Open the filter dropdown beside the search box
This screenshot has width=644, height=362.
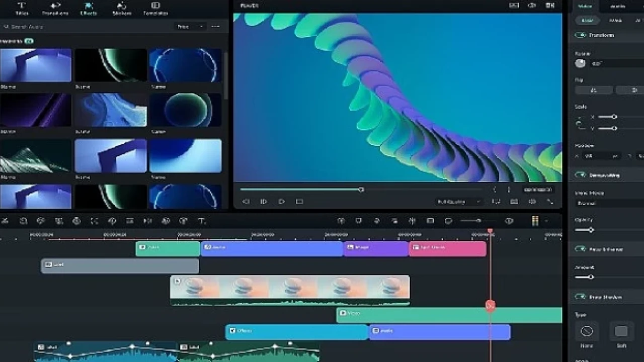pos(190,26)
